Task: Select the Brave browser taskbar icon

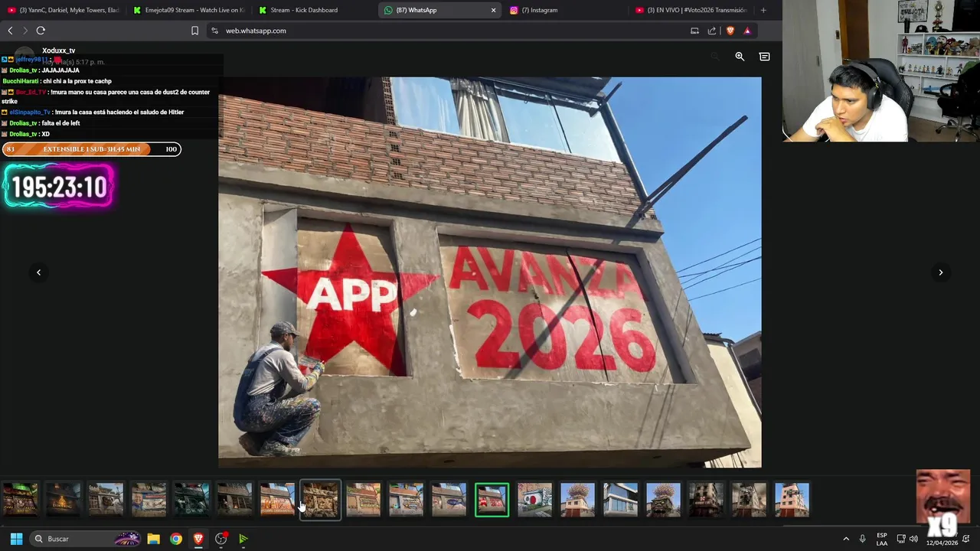Action: [x=198, y=539]
